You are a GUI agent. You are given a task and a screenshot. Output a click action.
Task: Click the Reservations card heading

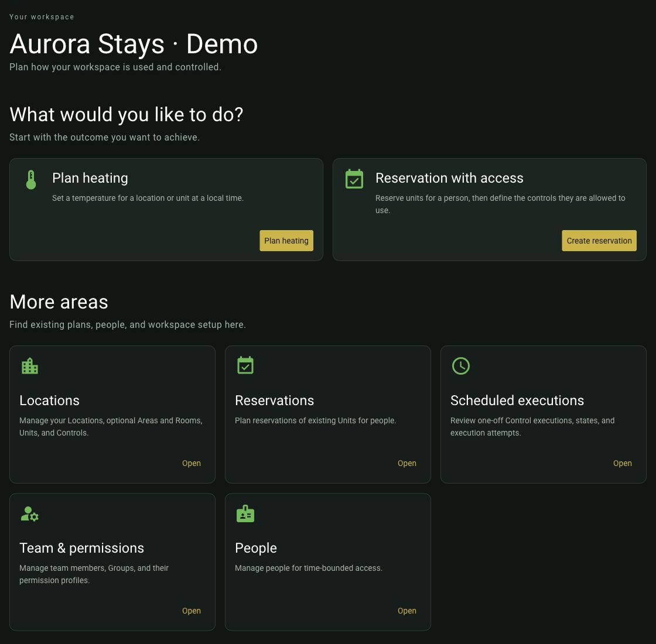pos(275,400)
